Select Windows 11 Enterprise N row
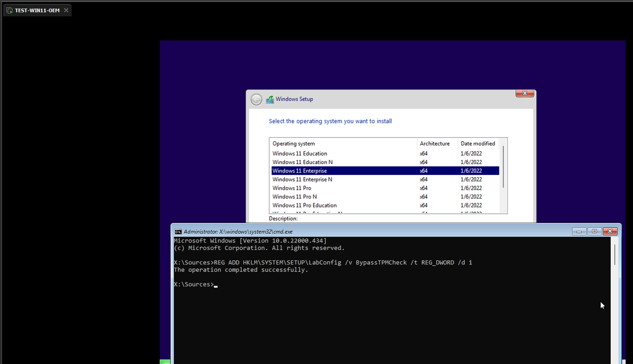This screenshot has height=364, width=633. pos(385,179)
